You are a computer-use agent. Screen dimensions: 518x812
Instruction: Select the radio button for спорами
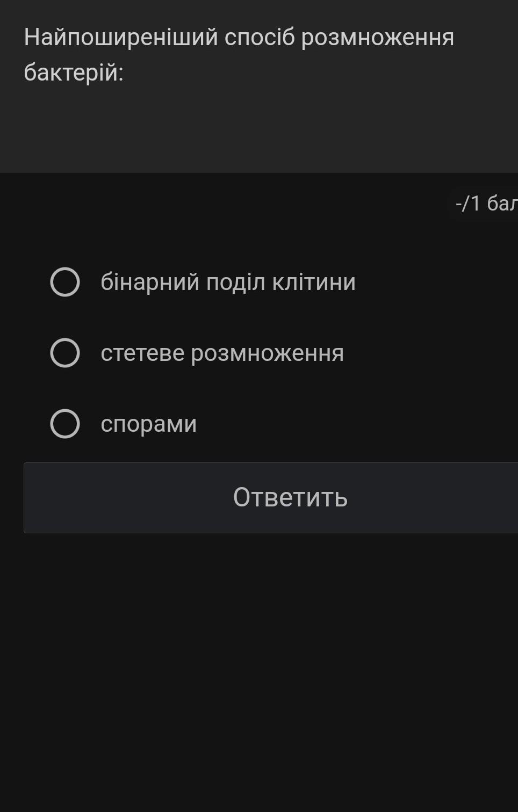click(65, 424)
